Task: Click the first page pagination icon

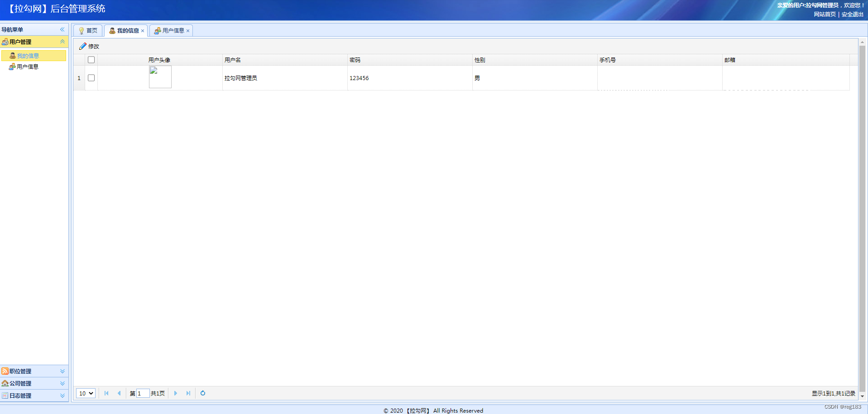Action: point(106,393)
